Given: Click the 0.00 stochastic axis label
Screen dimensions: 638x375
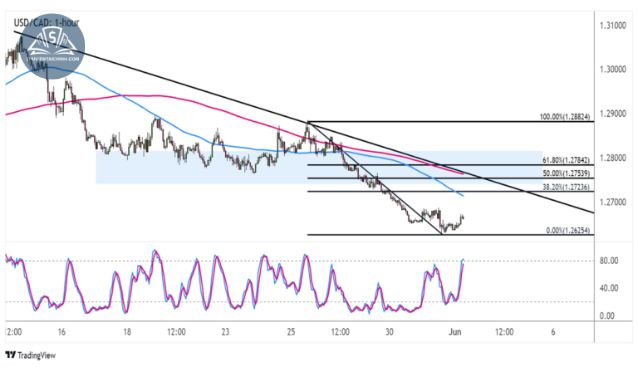Looking at the screenshot, I should click(607, 316).
